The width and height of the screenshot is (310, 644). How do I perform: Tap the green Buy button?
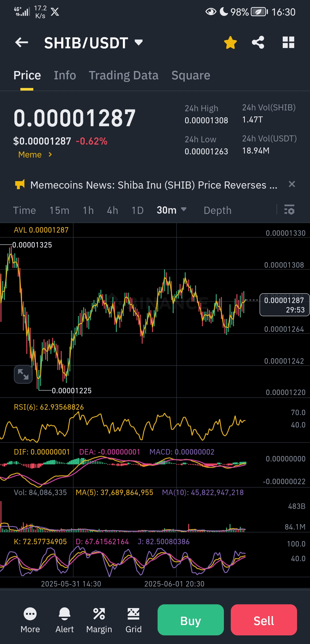191,620
